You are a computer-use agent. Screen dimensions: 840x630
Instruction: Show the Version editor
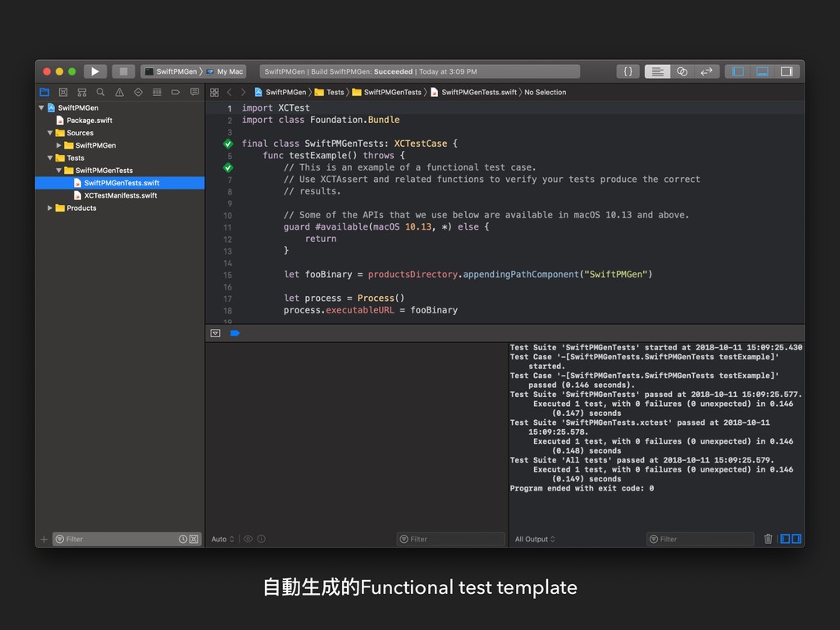[x=706, y=71]
